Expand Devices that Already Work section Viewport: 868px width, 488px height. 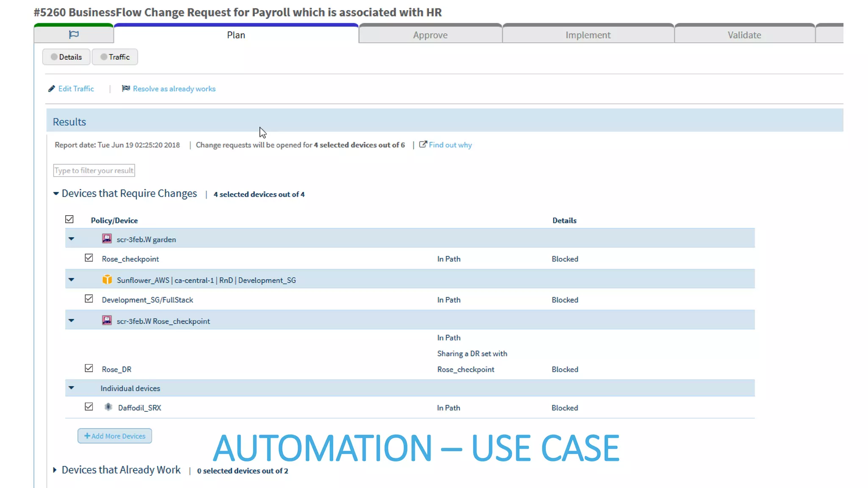click(x=55, y=470)
